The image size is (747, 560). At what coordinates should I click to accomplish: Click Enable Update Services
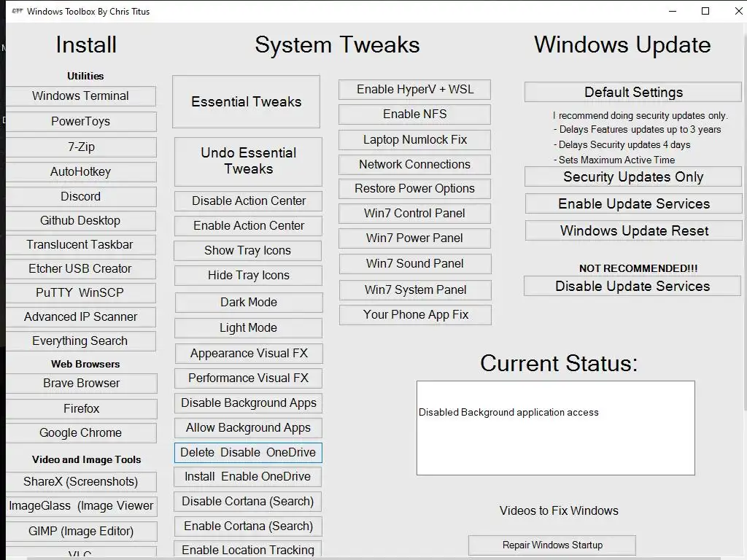pos(634,204)
